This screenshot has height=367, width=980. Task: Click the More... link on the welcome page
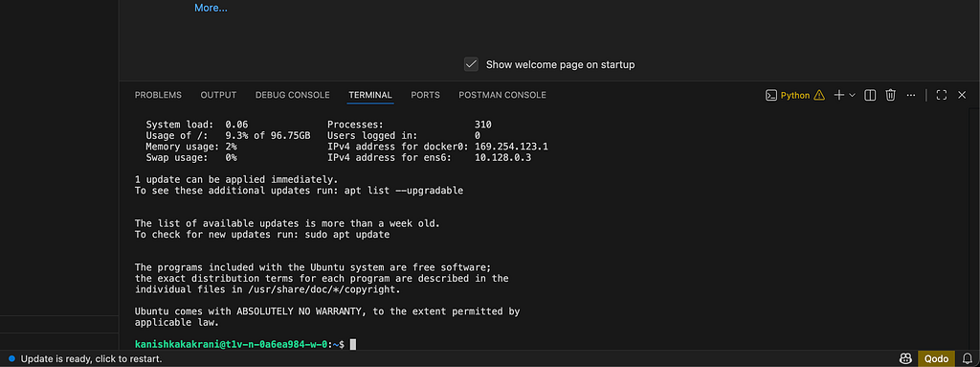pyautogui.click(x=211, y=8)
